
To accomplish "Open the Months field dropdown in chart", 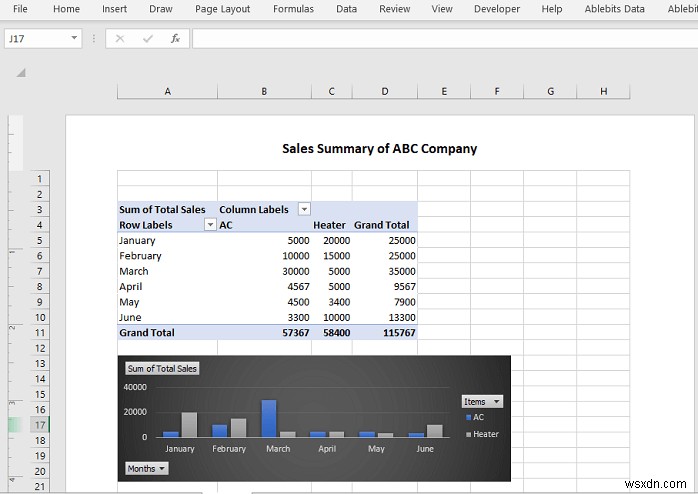I will (x=146, y=469).
